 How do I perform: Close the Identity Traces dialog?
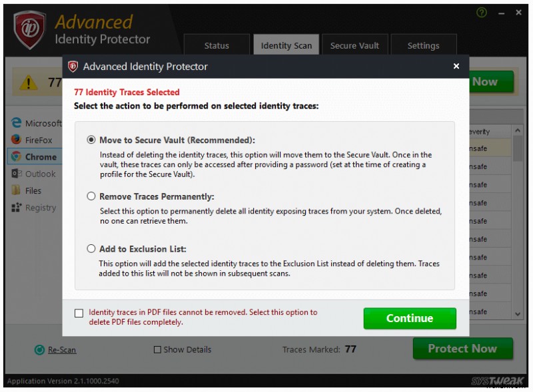click(456, 66)
